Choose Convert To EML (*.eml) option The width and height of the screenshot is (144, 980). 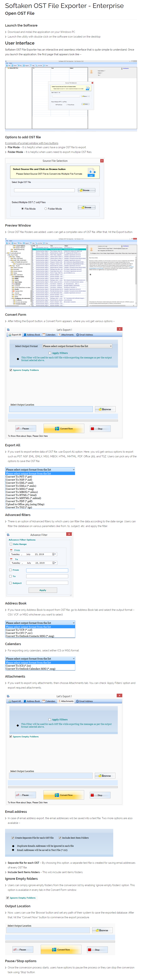[19, 483]
